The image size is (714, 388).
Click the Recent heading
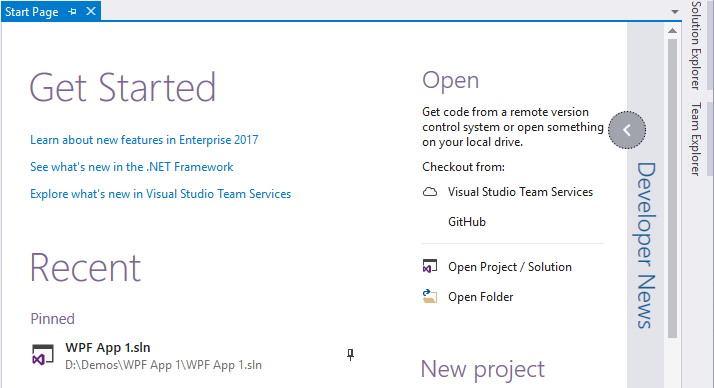click(85, 268)
